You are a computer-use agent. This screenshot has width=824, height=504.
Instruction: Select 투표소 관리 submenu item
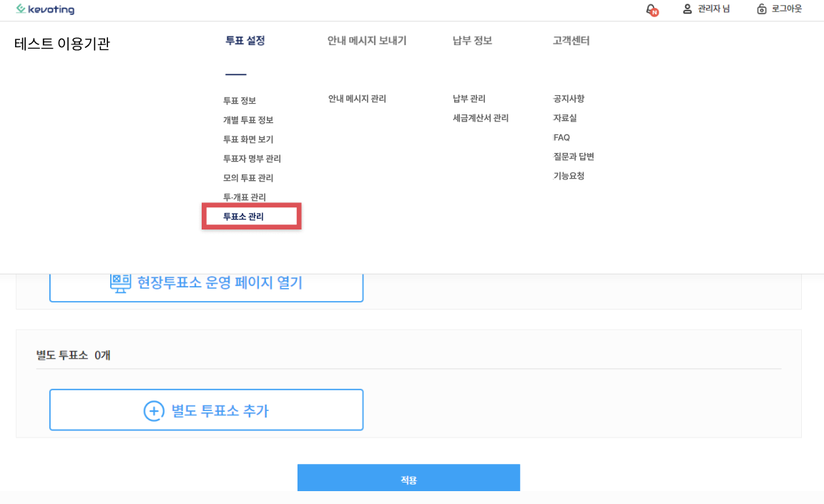(x=243, y=217)
